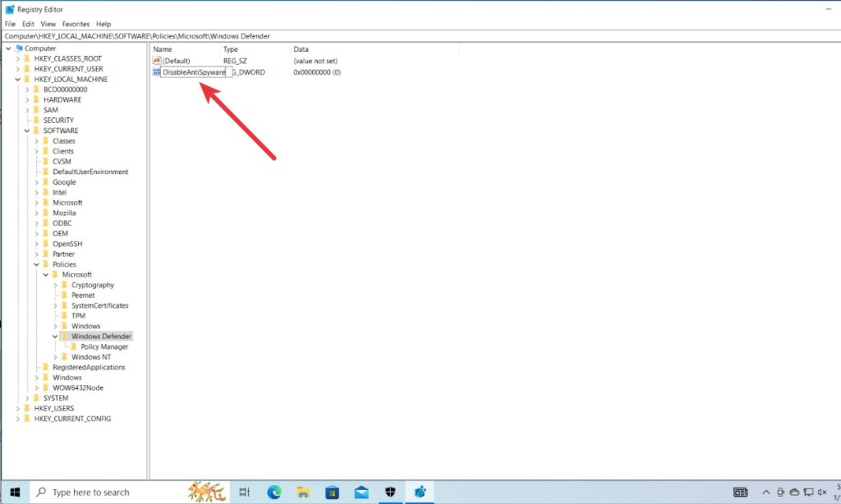Click the folder icon beside Mozilla
The image size is (841, 504).
point(46,213)
